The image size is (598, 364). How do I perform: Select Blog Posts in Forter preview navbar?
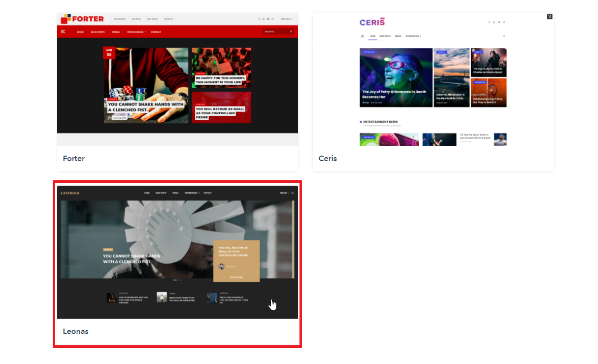(98, 32)
